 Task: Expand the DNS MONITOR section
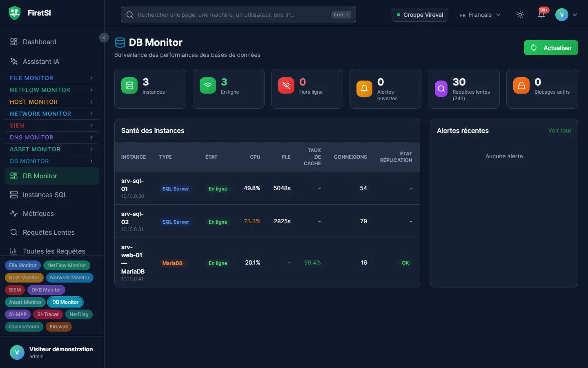(52, 137)
